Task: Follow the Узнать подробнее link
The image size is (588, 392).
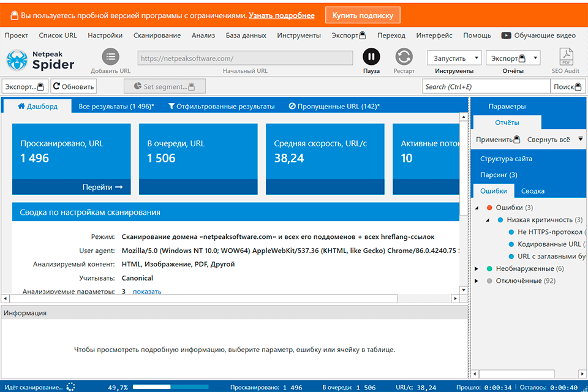Action: coord(282,15)
